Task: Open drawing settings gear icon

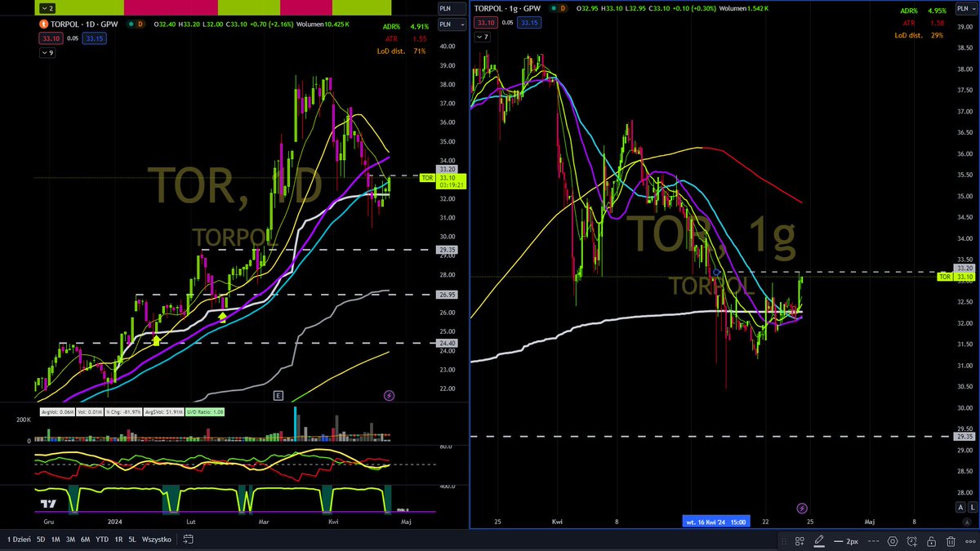Action: pyautogui.click(x=893, y=541)
